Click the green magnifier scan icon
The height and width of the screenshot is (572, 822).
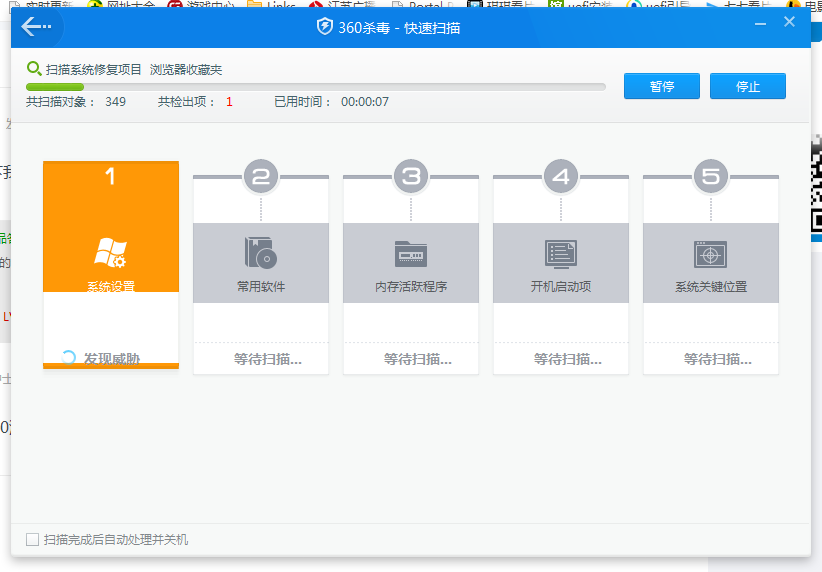(x=34, y=69)
